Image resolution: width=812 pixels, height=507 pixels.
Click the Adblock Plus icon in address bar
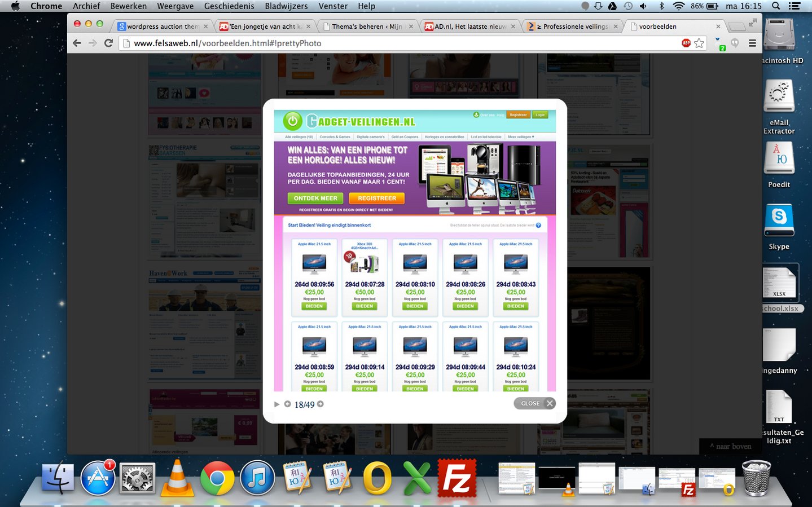(x=686, y=43)
